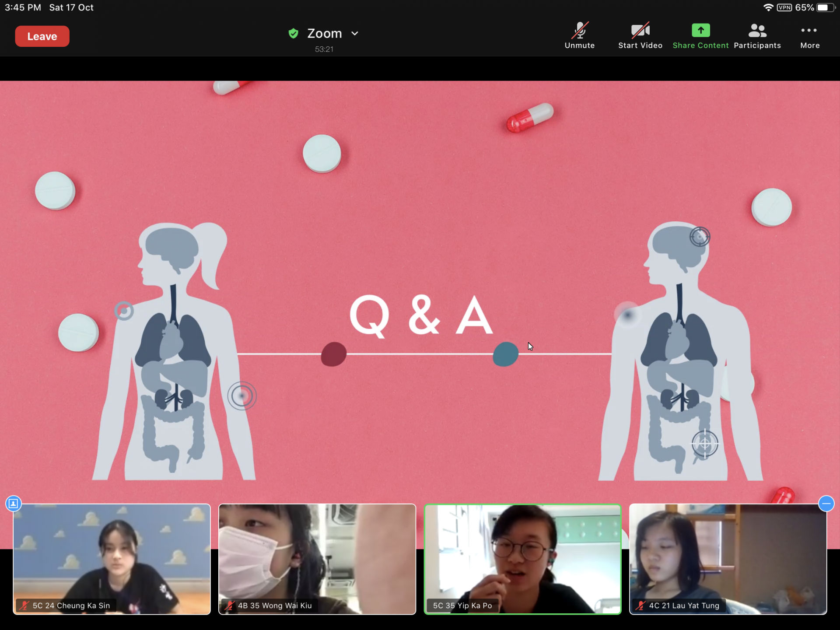Tap the '5C 35 Yip Ka Po' name label
The width and height of the screenshot is (840, 630).
pyautogui.click(x=462, y=605)
